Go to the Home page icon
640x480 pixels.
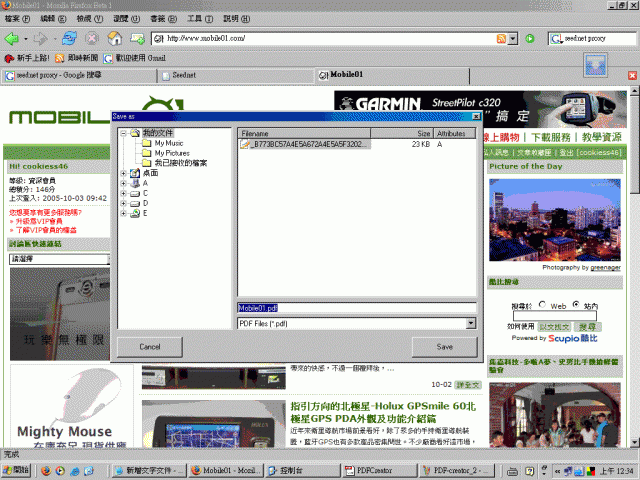(x=115, y=38)
